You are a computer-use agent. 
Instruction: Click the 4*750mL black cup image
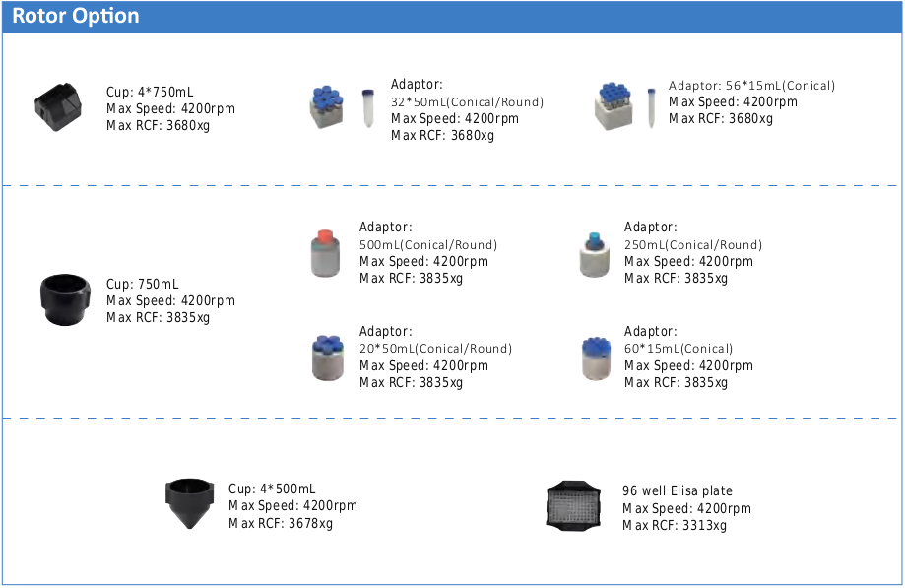58,107
